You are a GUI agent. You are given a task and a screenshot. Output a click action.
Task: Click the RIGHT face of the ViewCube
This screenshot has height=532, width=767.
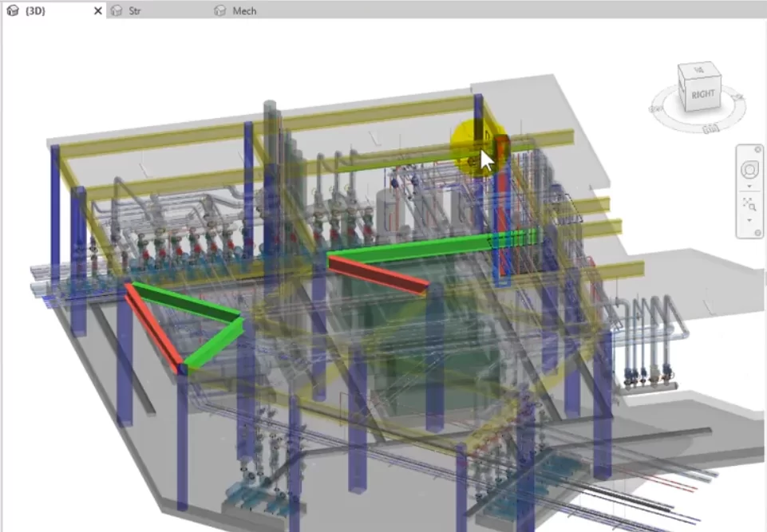[x=703, y=93]
